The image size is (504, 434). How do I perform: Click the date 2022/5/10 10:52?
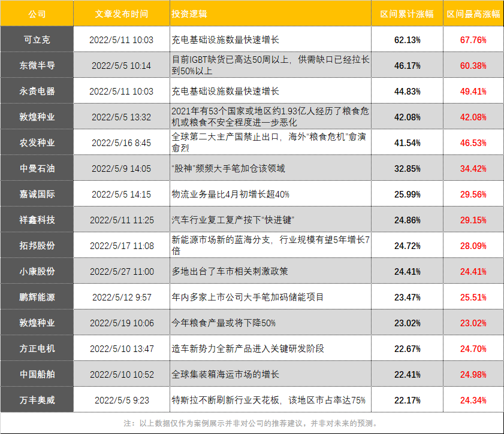click(x=122, y=374)
